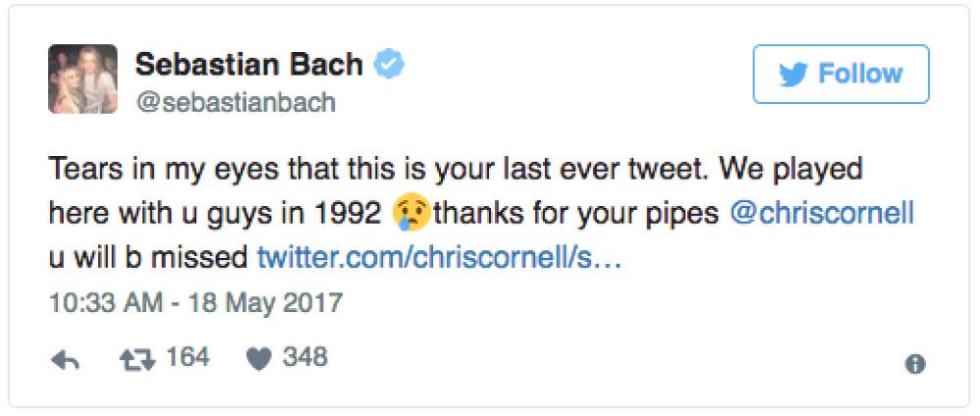View the 348 likes count

[x=305, y=358]
